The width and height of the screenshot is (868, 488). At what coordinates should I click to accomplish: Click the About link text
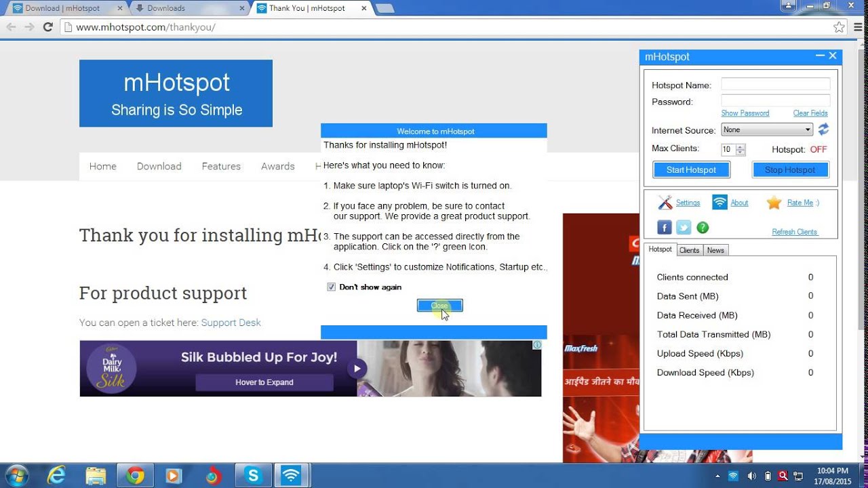tap(739, 203)
